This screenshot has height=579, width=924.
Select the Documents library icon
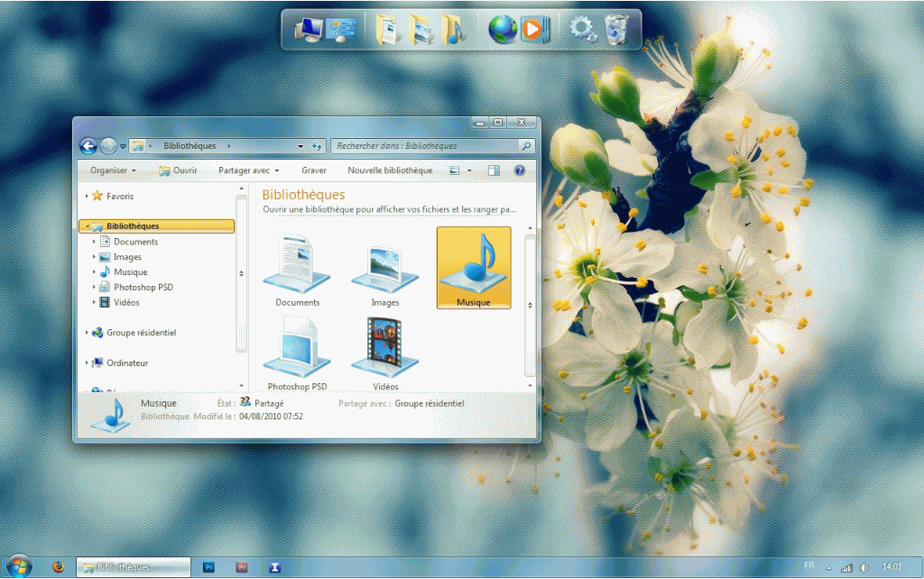pyautogui.click(x=297, y=270)
